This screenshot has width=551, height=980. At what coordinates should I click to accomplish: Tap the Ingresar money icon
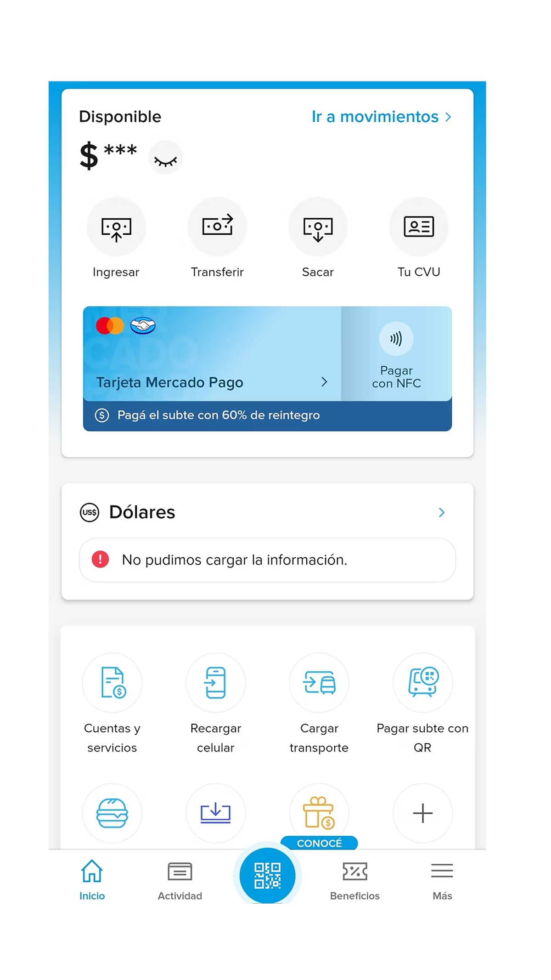[116, 227]
